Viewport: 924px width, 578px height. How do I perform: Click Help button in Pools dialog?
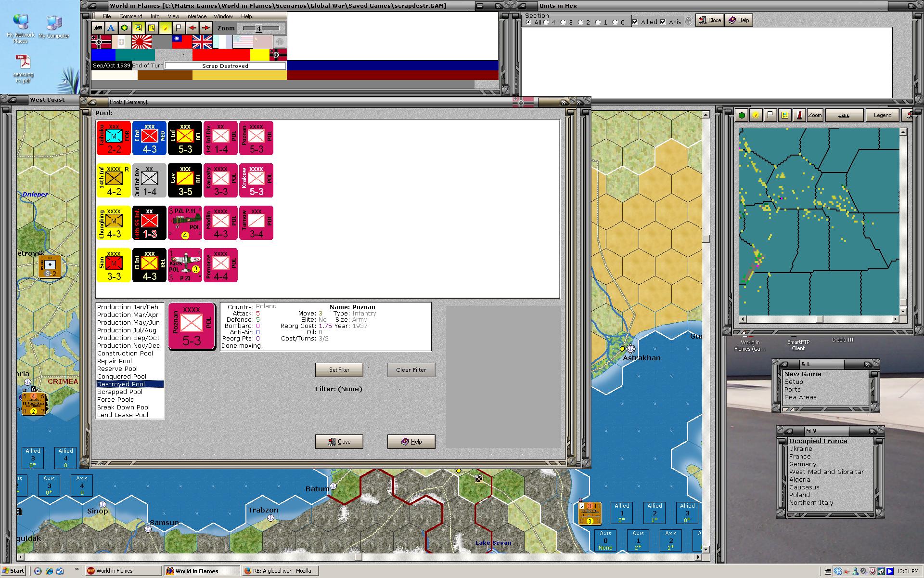[411, 442]
